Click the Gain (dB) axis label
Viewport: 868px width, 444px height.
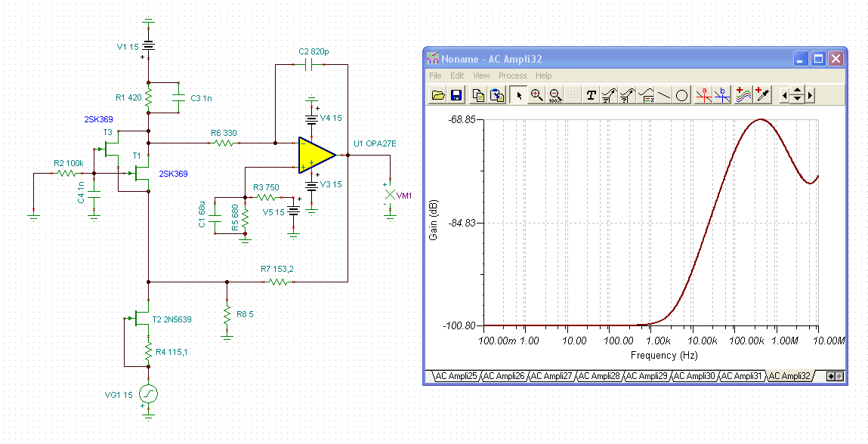click(434, 220)
